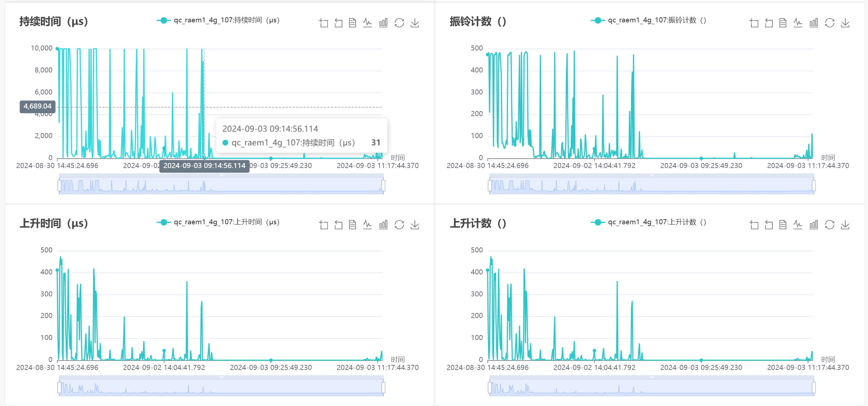This screenshot has height=406, width=868.
Task: Refresh the 振铃计数 chart data
Action: tap(830, 22)
